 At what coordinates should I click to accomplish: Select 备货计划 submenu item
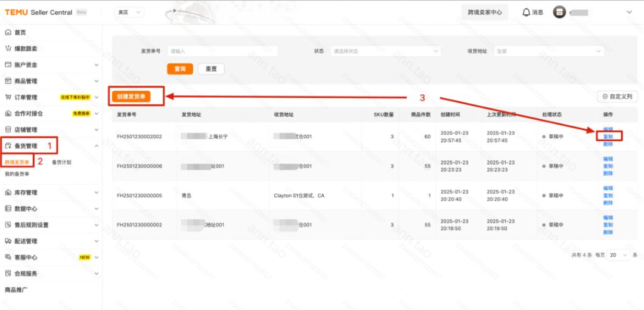(x=61, y=162)
